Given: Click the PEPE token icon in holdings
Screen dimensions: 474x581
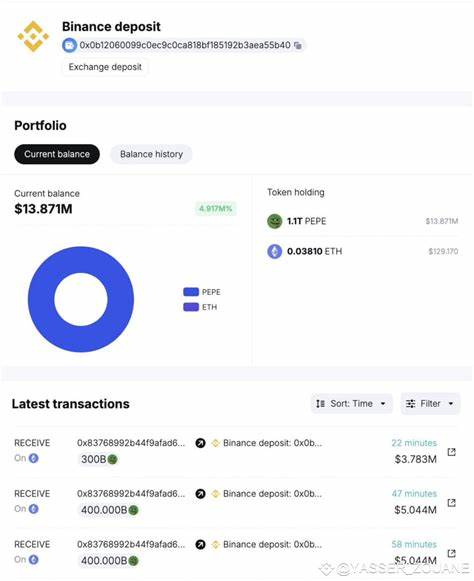Looking at the screenshot, I should tap(275, 221).
